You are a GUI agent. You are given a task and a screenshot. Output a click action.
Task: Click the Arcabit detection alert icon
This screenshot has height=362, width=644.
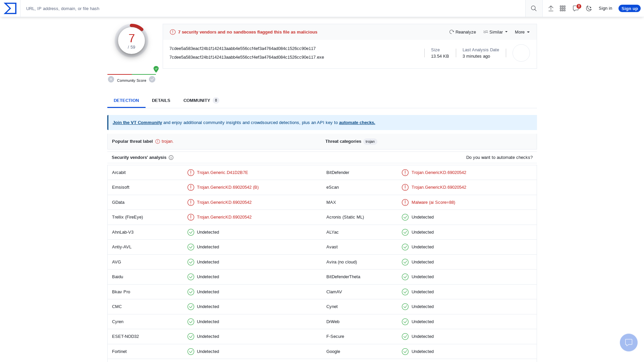[x=191, y=173]
